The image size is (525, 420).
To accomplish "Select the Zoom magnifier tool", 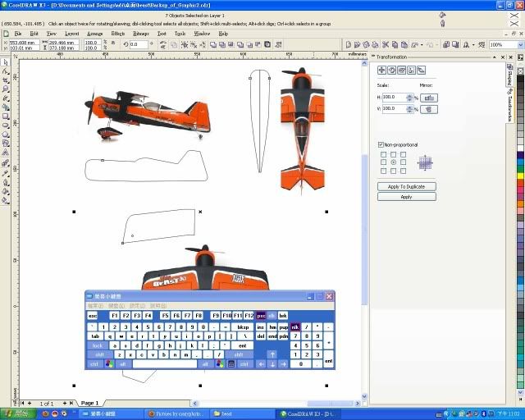I will click(x=6, y=89).
